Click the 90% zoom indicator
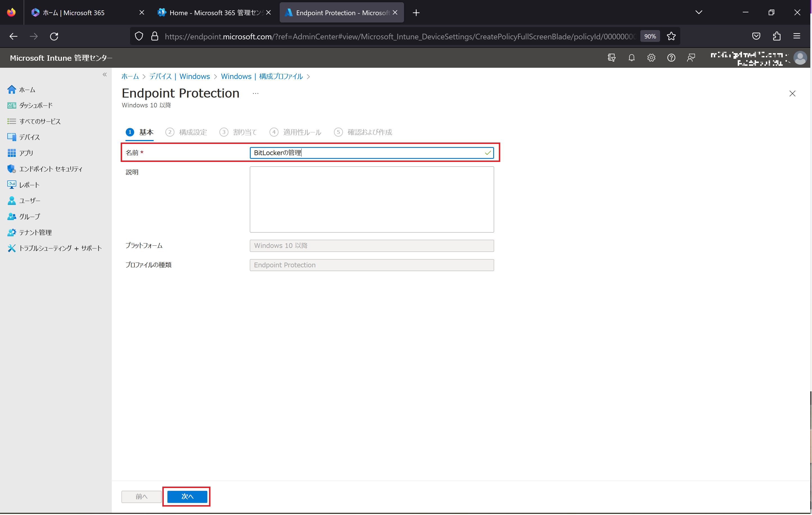The width and height of the screenshot is (812, 515). tap(650, 36)
